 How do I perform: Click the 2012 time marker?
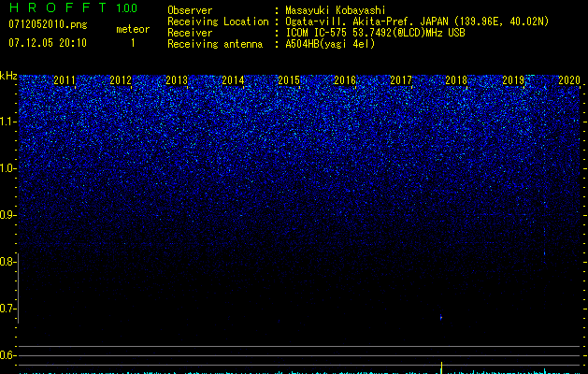[x=121, y=80]
